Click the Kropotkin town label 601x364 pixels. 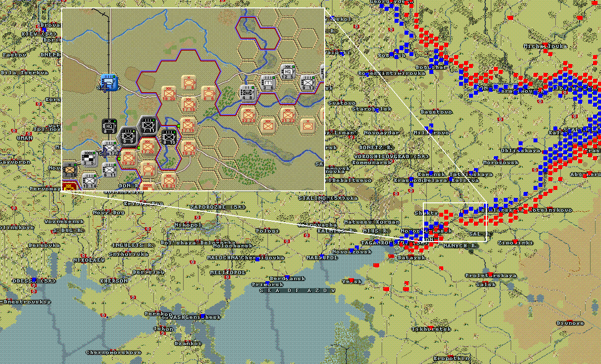451,358
